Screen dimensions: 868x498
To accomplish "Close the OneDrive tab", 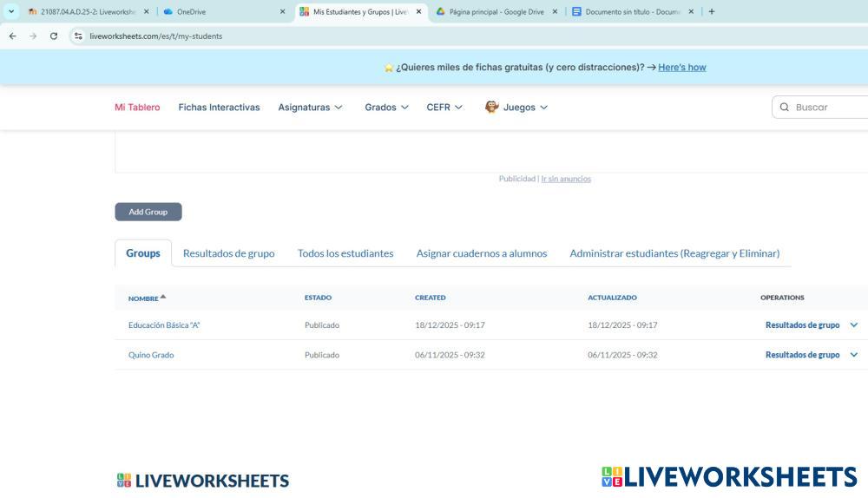I will coord(282,12).
